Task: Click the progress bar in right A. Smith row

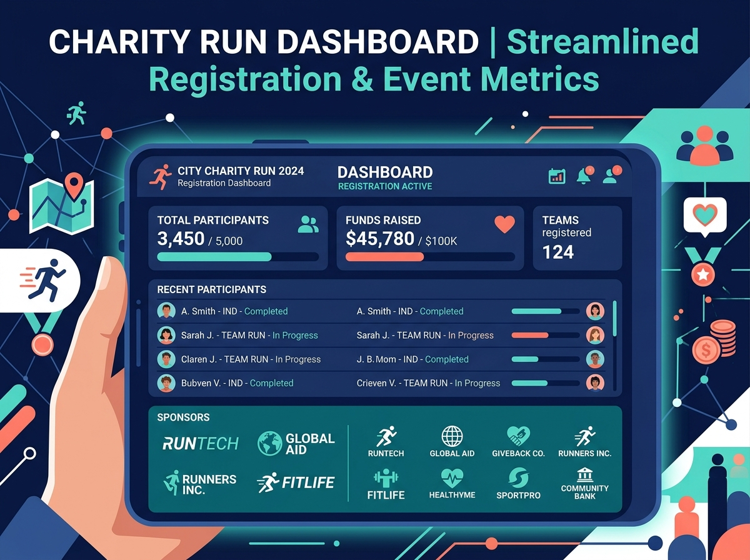Action: [545, 311]
